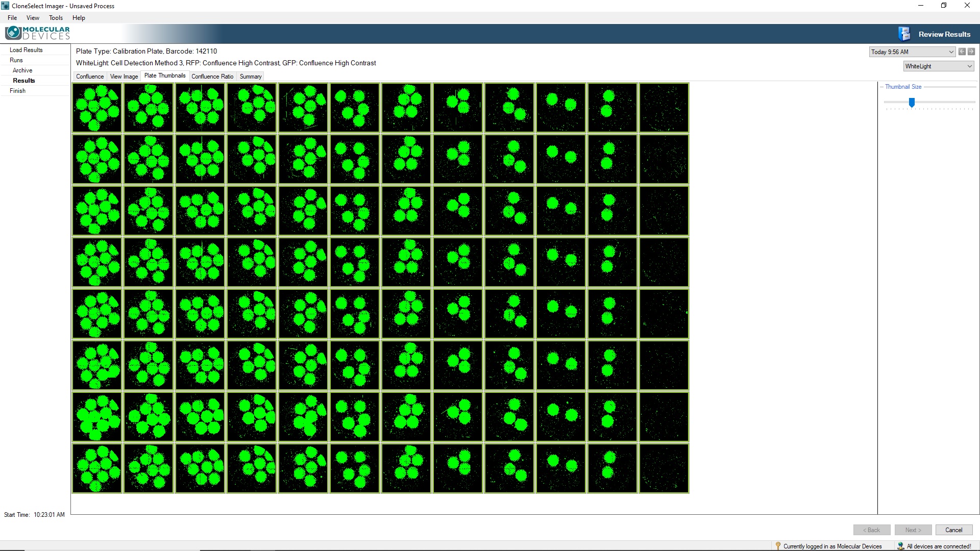This screenshot has height=551, width=980.
Task: Switch to the Summary tab
Action: pos(251,76)
